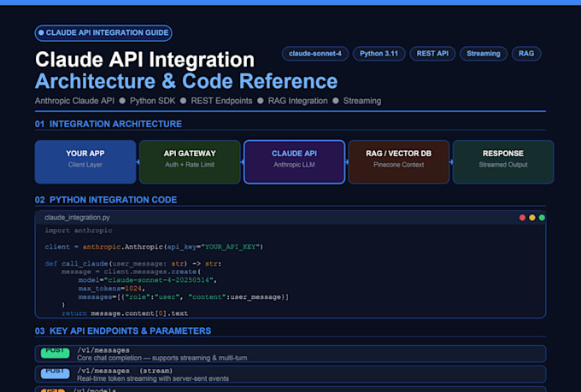
Task: Select the RESPONSE Streamed Output box
Action: pyautogui.click(x=503, y=162)
